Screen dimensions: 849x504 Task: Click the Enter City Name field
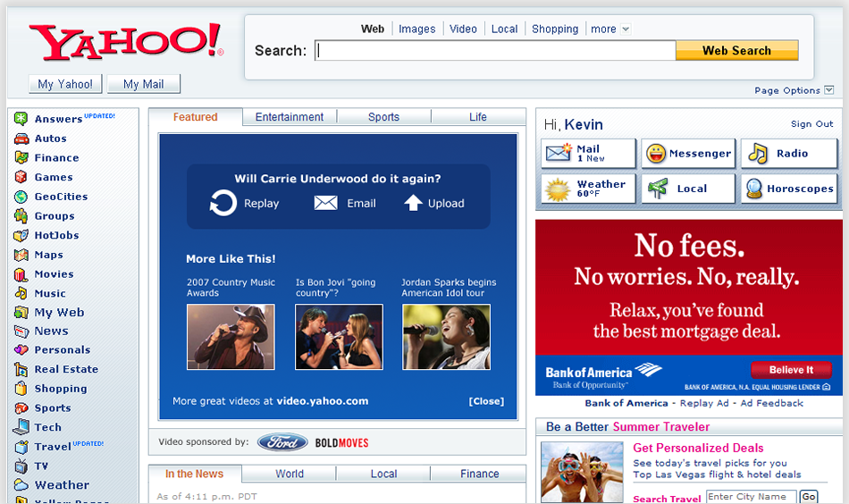click(x=751, y=497)
